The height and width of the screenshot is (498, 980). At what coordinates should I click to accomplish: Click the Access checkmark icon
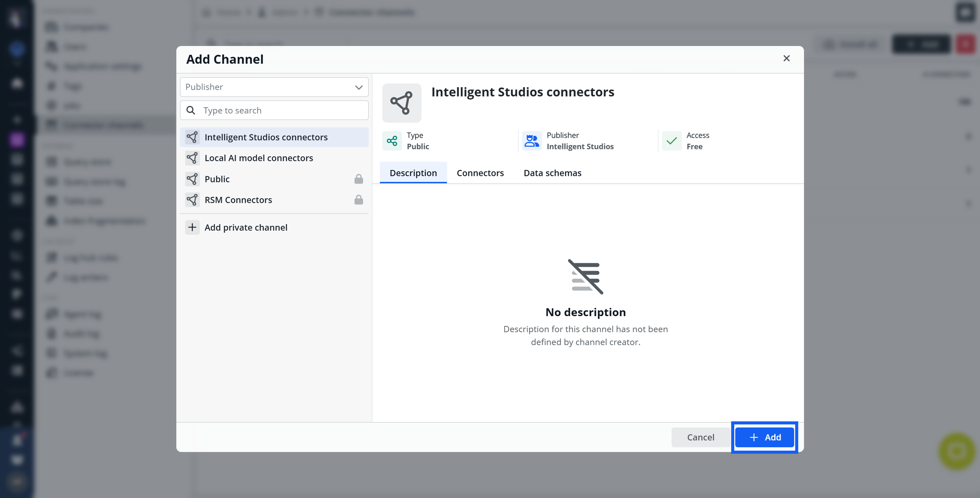[x=672, y=141]
